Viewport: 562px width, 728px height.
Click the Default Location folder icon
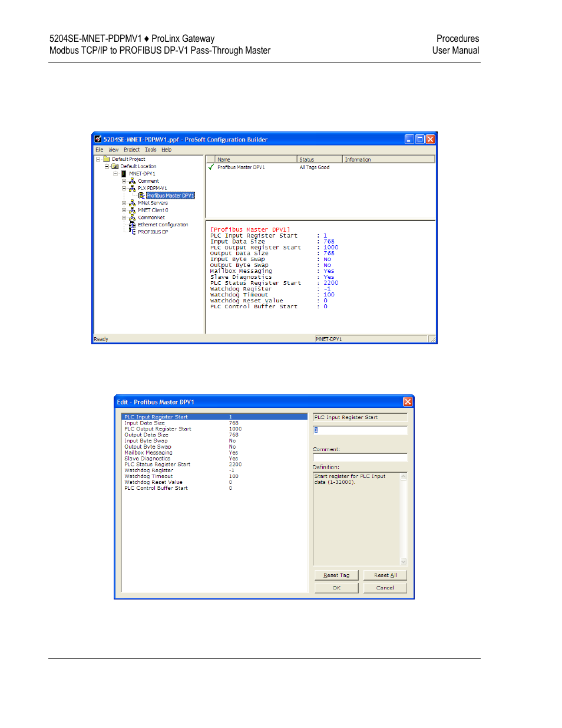tap(115, 166)
